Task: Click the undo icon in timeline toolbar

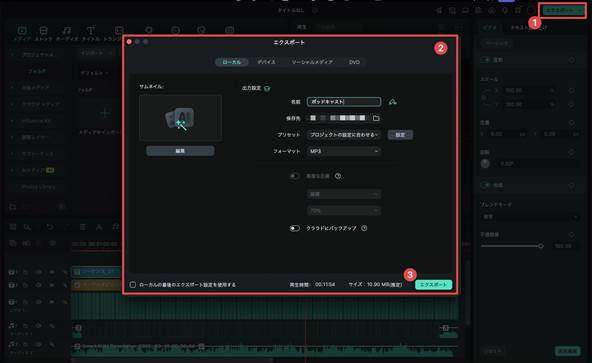Action: coord(50,227)
